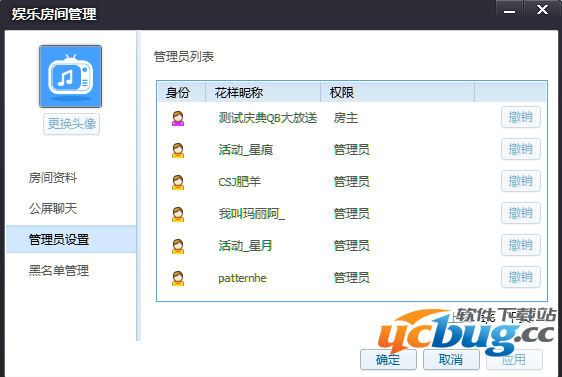
Task: Click the 花样昵称 column header
Action: tap(263, 92)
